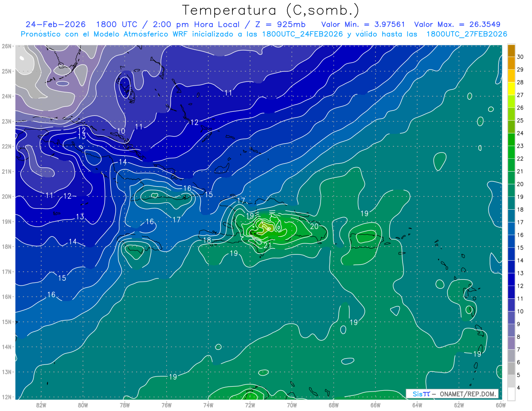532x411 pixels.
Task: Click the longitude axis label "68W"
Action: pos(333,405)
